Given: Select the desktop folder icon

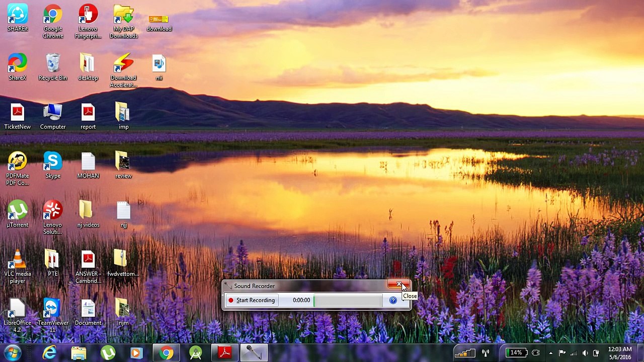Looking at the screenshot, I should 88,67.
